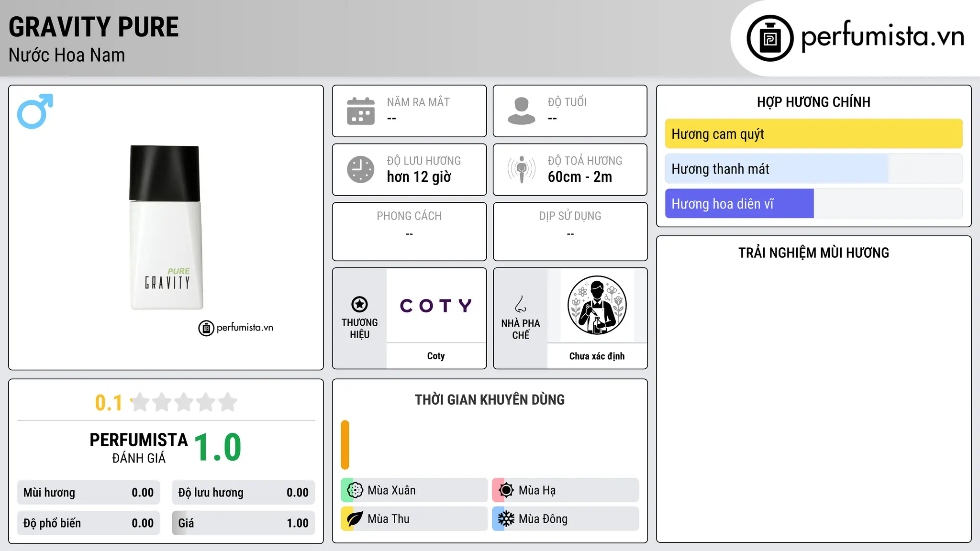The height and width of the screenshot is (551, 980).
Task: Click the orange recommended-time bar
Action: (345, 445)
